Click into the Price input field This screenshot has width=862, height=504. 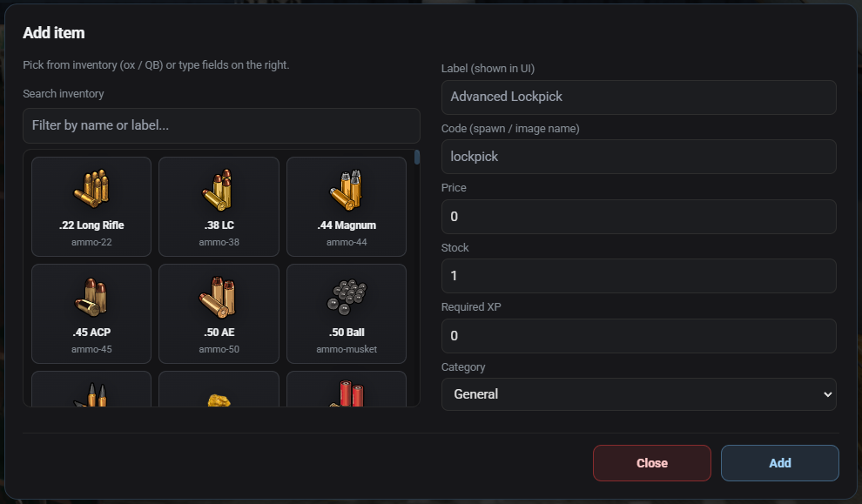coord(639,217)
